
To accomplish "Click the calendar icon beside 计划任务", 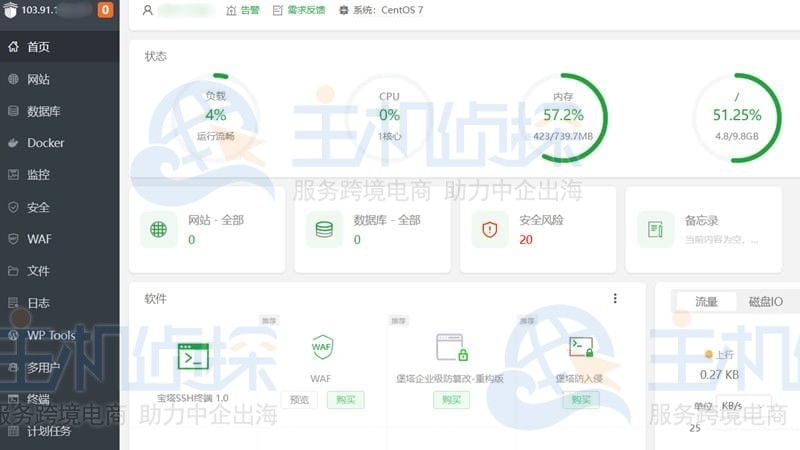I will pos(13,431).
